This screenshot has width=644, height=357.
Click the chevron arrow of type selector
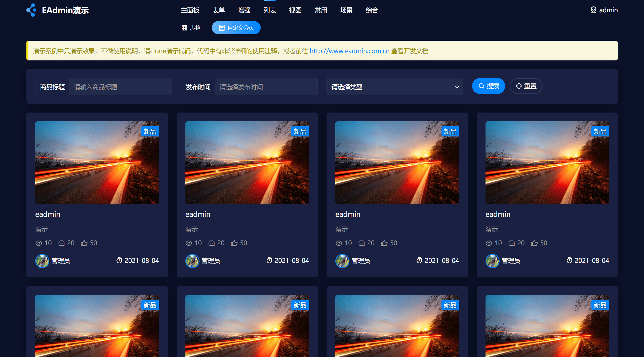pos(457,87)
